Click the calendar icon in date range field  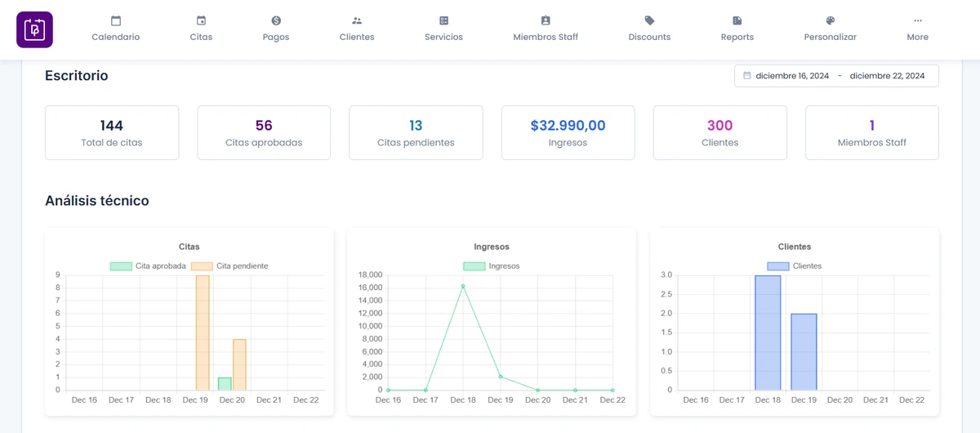(746, 76)
